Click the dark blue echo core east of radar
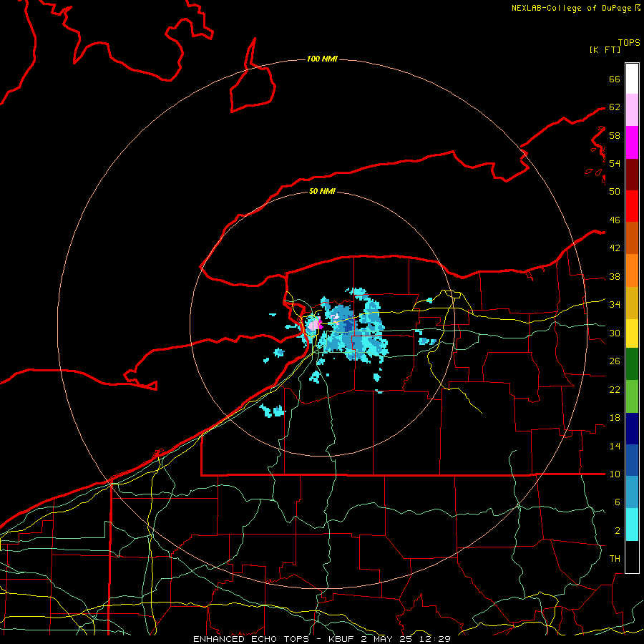This screenshot has height=644, width=644. (348, 326)
